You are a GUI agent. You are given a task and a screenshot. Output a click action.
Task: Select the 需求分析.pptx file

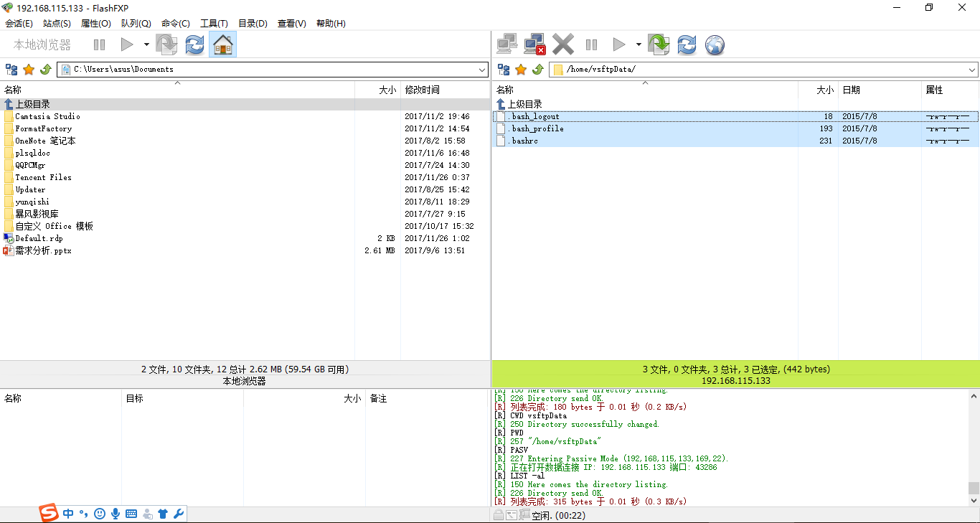43,250
